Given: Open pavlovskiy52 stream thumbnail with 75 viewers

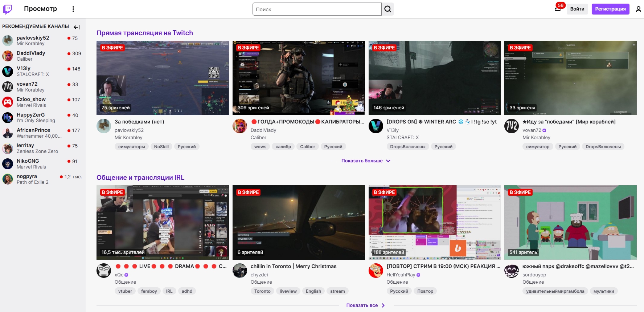Looking at the screenshot, I should point(163,78).
